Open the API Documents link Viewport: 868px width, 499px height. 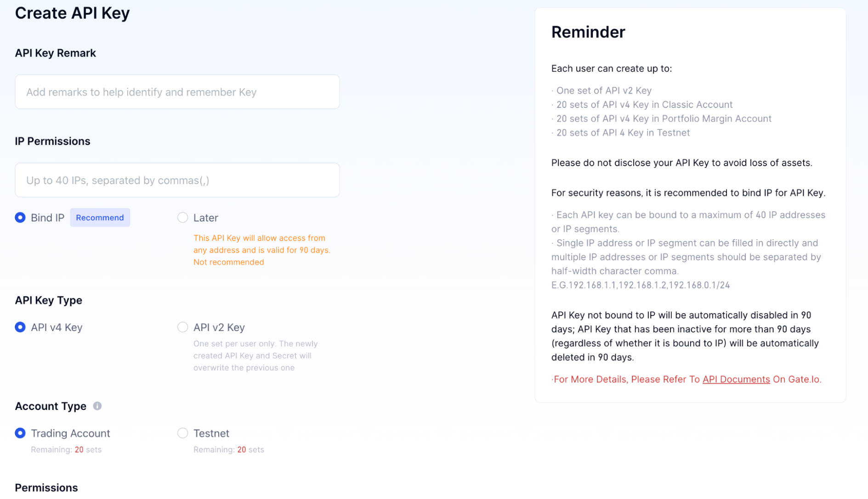tap(736, 379)
